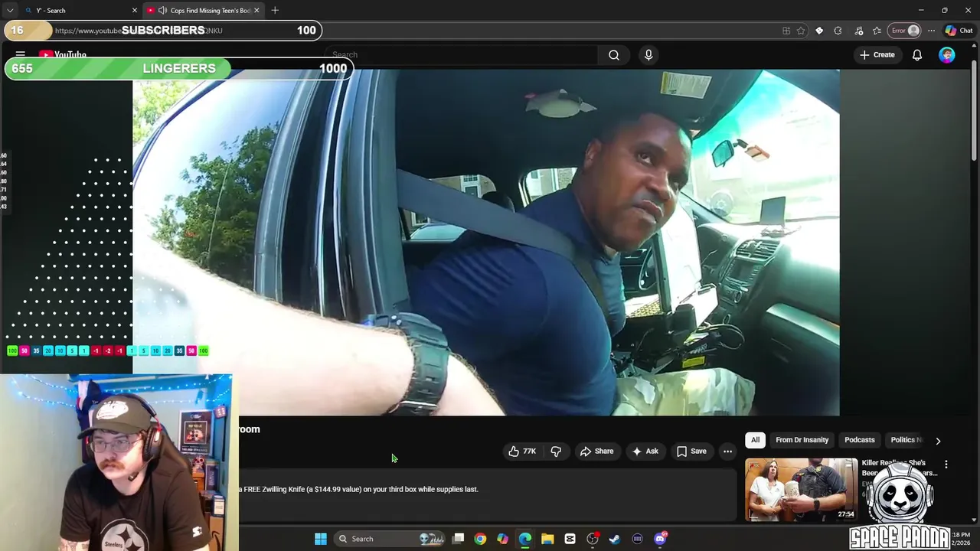The width and height of the screenshot is (980, 551).
Task: Add this page to favorites star
Action: (x=801, y=31)
